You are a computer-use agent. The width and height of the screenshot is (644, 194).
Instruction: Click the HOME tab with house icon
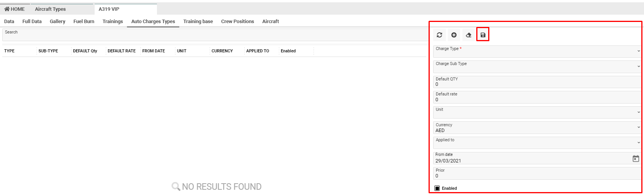point(15,9)
